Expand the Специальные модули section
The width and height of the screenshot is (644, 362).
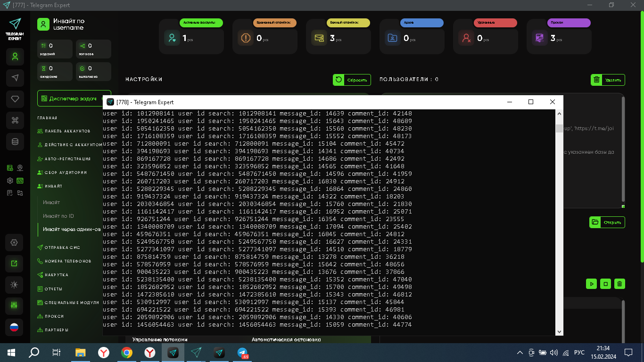click(x=68, y=303)
